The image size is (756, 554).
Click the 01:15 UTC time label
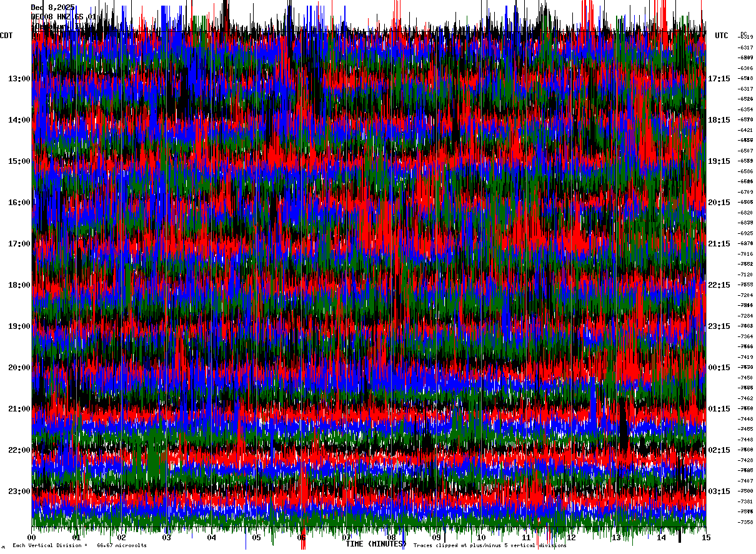(x=719, y=409)
